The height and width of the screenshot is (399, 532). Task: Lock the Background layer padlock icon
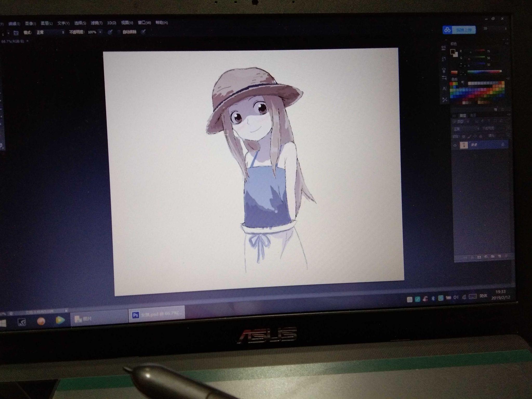(x=503, y=144)
